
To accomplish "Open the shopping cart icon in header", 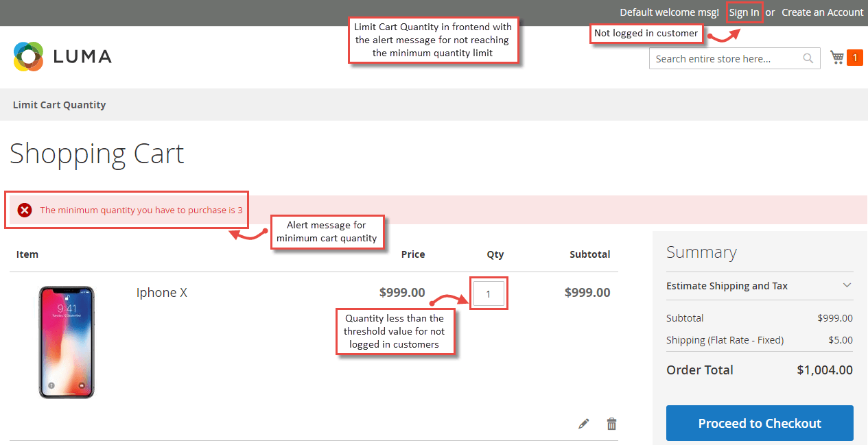I will (x=837, y=58).
